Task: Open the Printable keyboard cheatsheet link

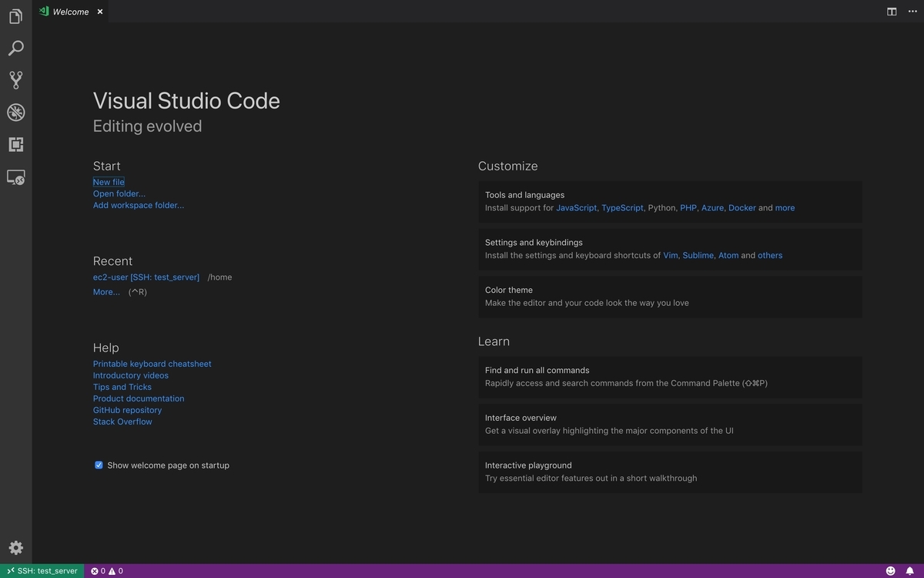Action: pyautogui.click(x=152, y=363)
